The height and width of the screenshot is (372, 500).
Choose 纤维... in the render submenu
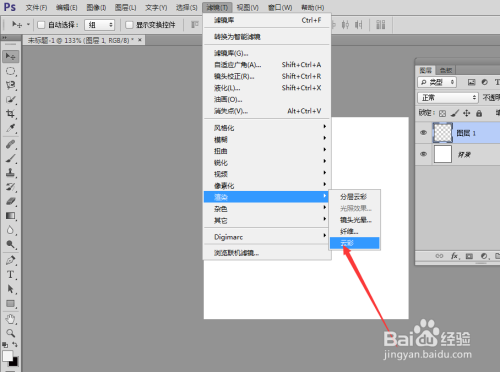coord(354,231)
